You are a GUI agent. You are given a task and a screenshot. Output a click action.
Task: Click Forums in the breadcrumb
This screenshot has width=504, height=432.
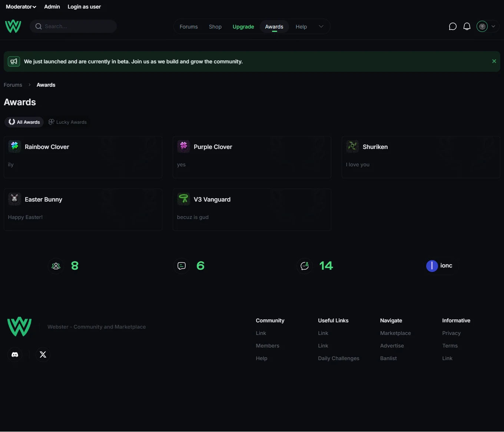13,85
